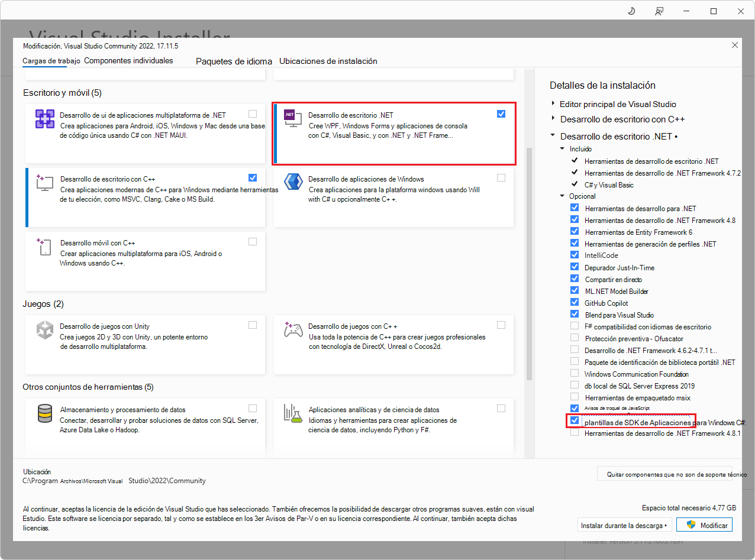755x560 pixels.
Task: Click Espacio total necesario 4,77 GB text
Action: point(689,508)
